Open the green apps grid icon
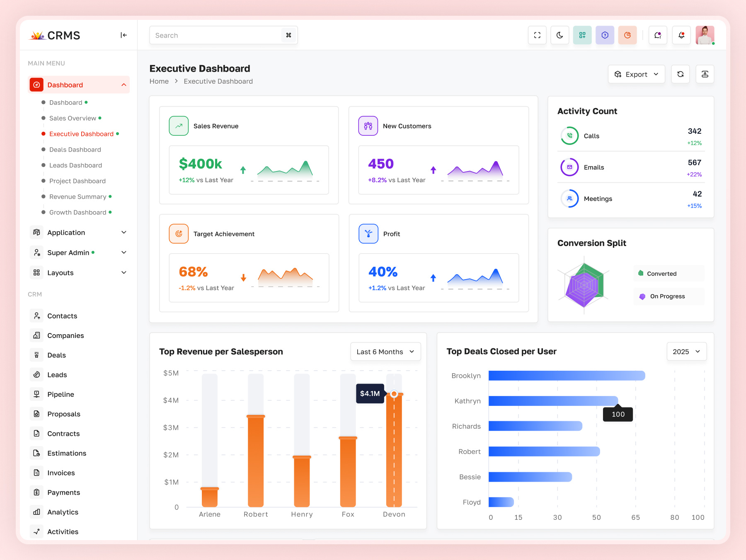746x560 pixels. click(x=582, y=35)
